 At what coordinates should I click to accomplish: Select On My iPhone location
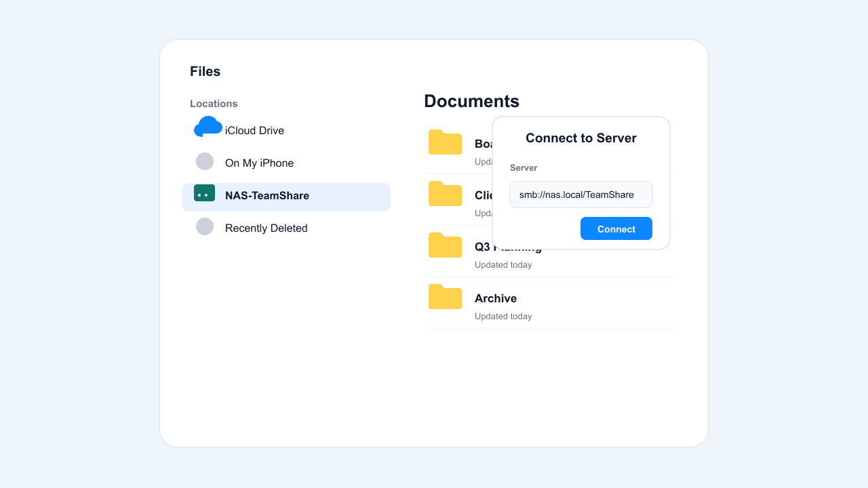286,163
